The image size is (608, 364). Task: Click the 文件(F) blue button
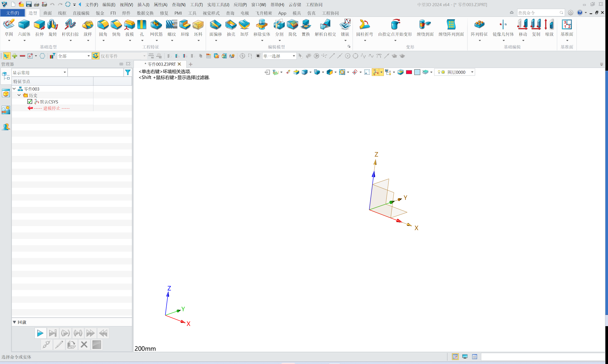coord(13,13)
